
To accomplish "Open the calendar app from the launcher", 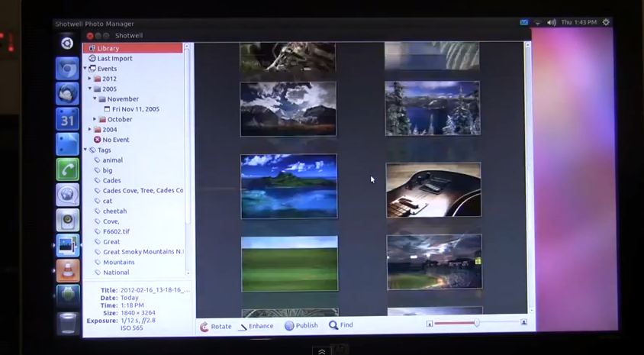I will pyautogui.click(x=67, y=119).
